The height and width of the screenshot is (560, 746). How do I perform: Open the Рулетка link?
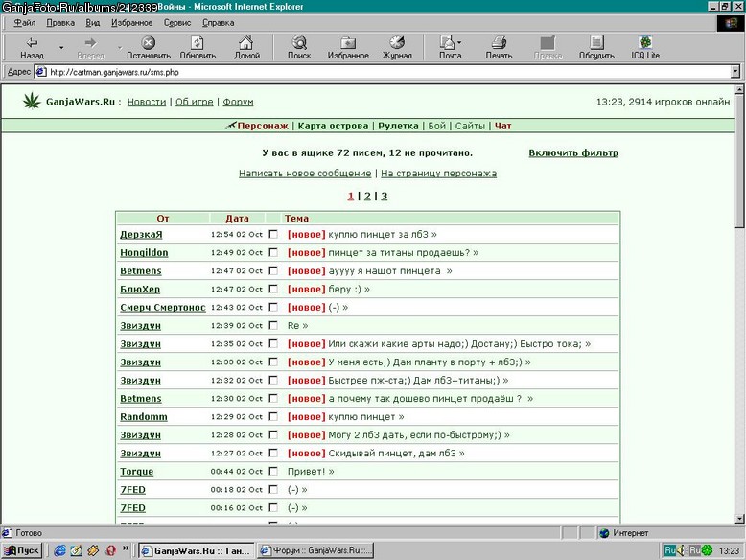[x=398, y=126]
